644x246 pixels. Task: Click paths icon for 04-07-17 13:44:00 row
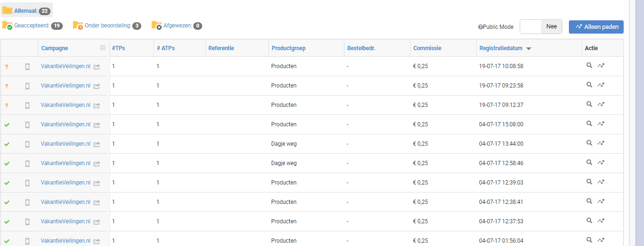[x=601, y=143]
